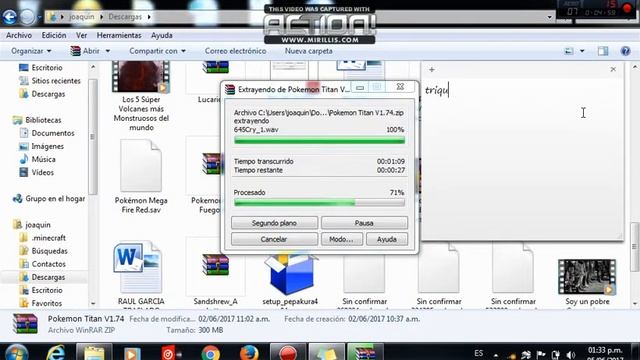This screenshot has height=360, width=640.
Task: Open the Ver menu
Action: (82, 36)
